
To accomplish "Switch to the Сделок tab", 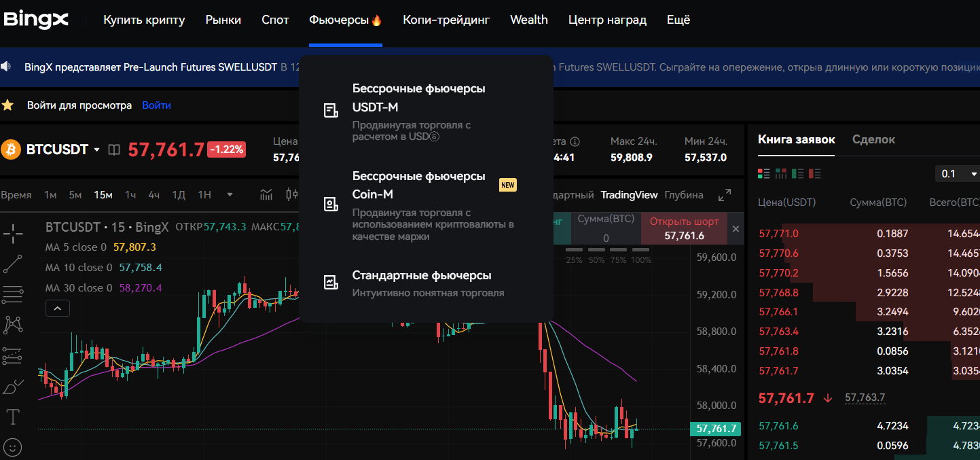I will tap(873, 139).
